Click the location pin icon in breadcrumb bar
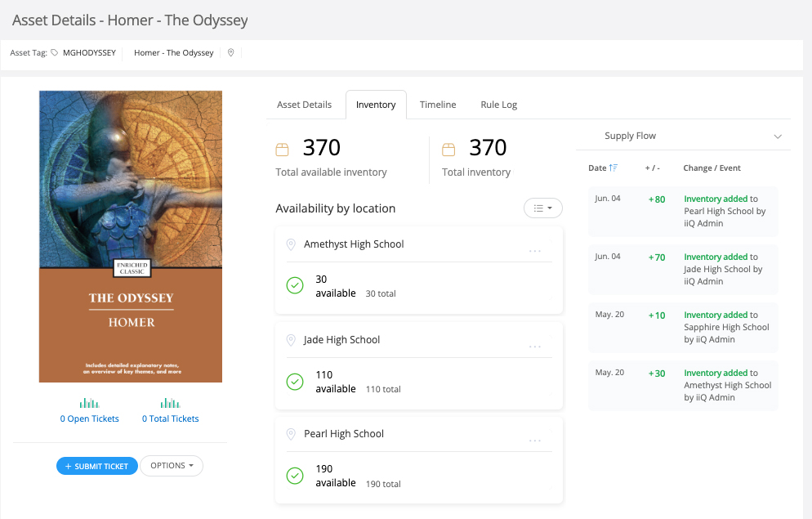 click(x=231, y=53)
